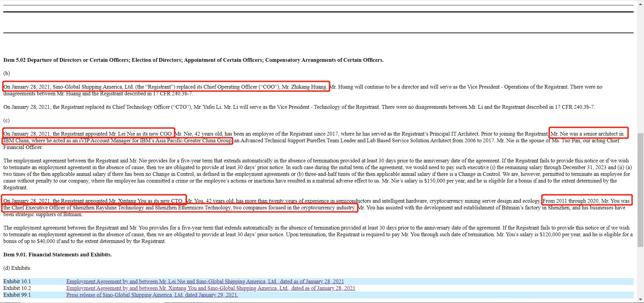644x303 pixels.
Task: Click the vertical scrollbar thumb
Action: click(x=640, y=190)
